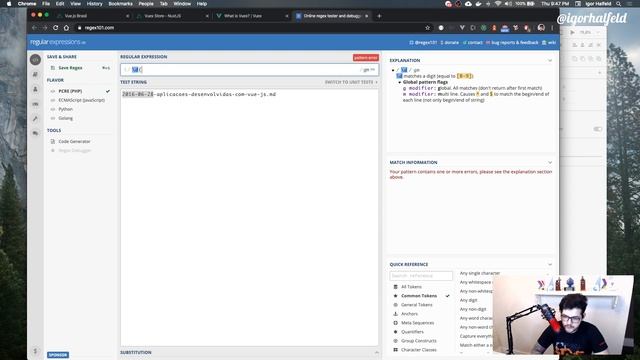
Task: Open Chrome History menu
Action: (94, 4)
